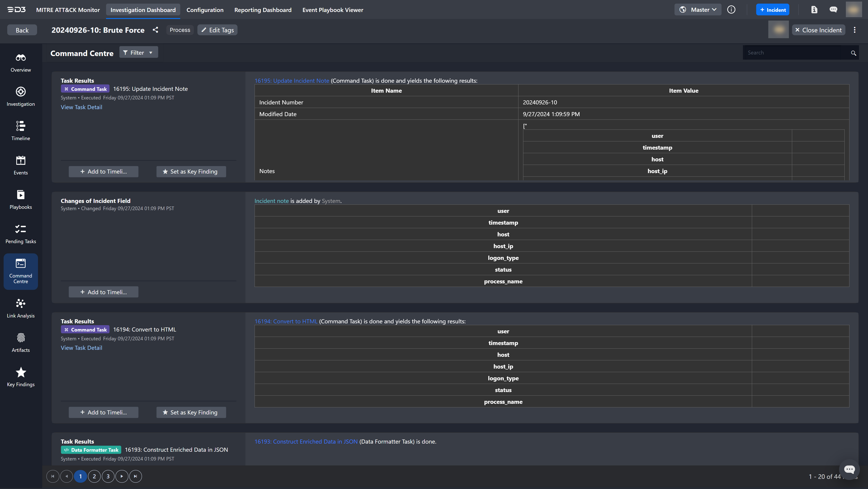
Task: Open the 16194: Convert to HTML link
Action: pos(286,321)
